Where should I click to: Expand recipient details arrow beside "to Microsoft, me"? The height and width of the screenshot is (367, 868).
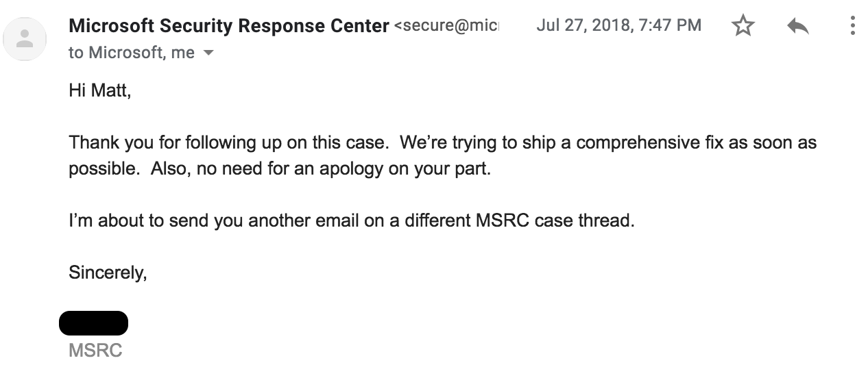pyautogui.click(x=209, y=53)
